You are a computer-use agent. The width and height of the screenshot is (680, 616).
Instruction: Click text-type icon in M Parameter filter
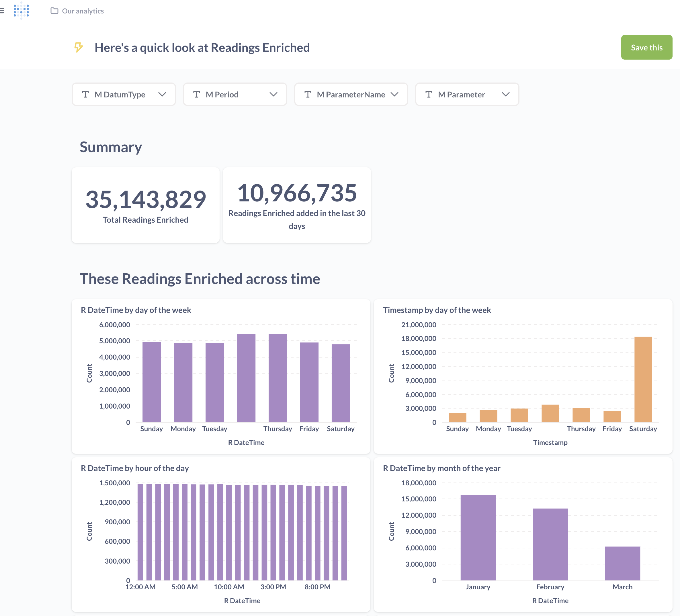pyautogui.click(x=429, y=95)
